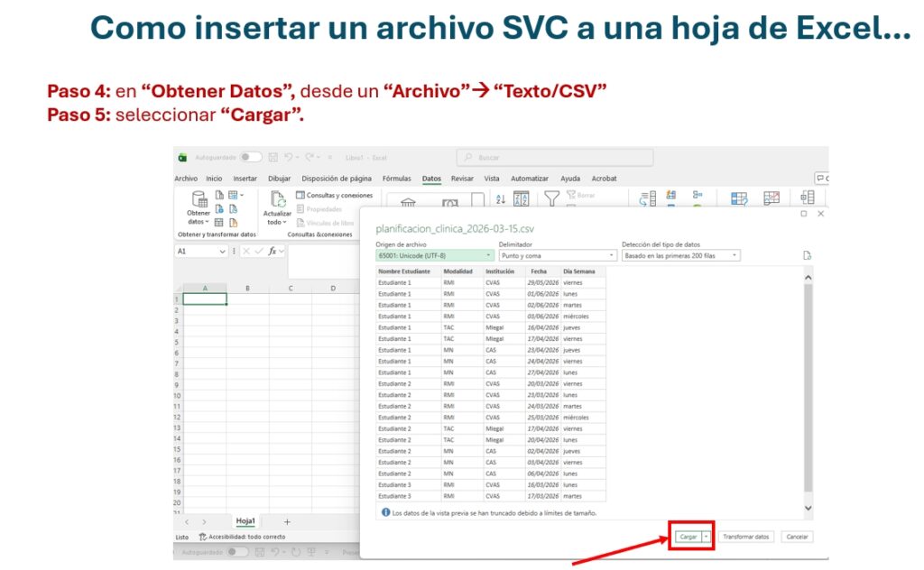Expand the Origen de archivo dropdown
This screenshot has height=570, width=924.
(435, 255)
